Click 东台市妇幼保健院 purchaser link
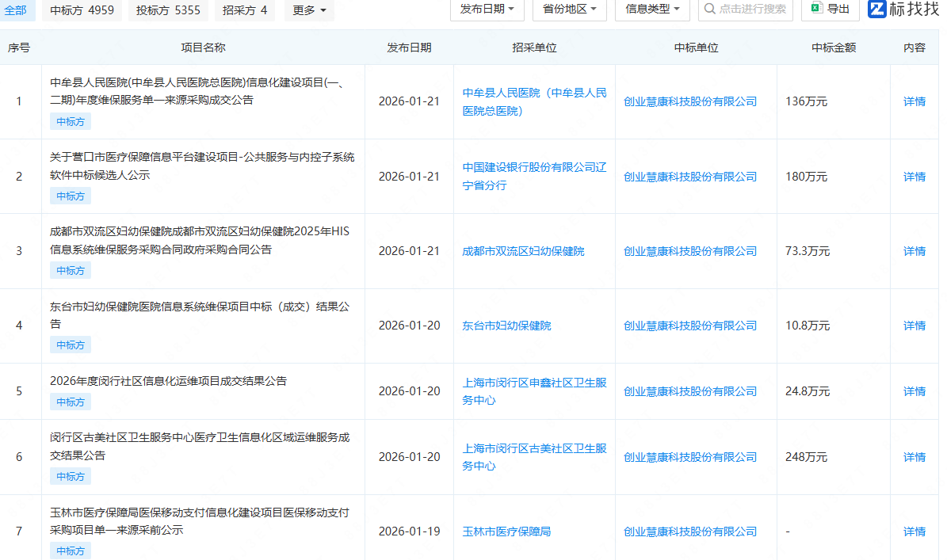Viewport: 947px width, 560px height. [506, 326]
